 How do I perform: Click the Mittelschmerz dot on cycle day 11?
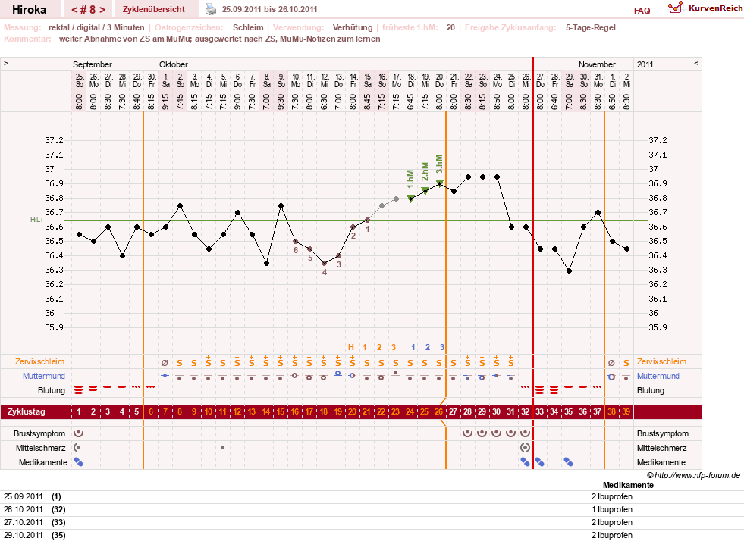[222, 448]
